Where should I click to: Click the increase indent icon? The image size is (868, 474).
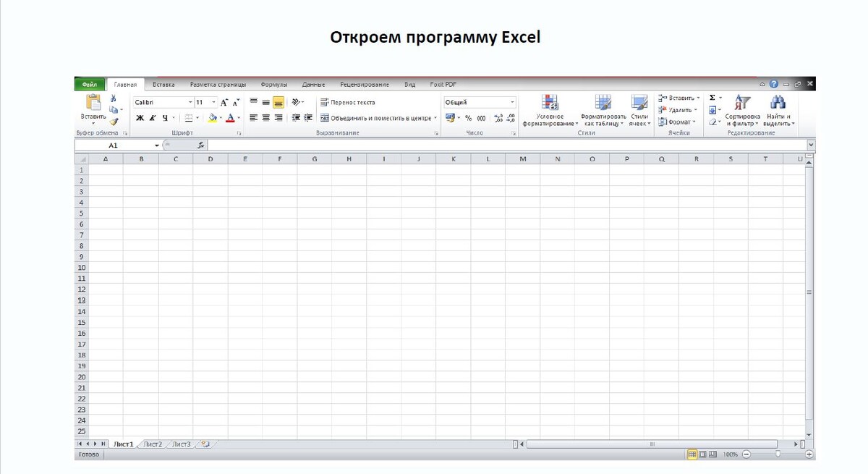point(307,118)
